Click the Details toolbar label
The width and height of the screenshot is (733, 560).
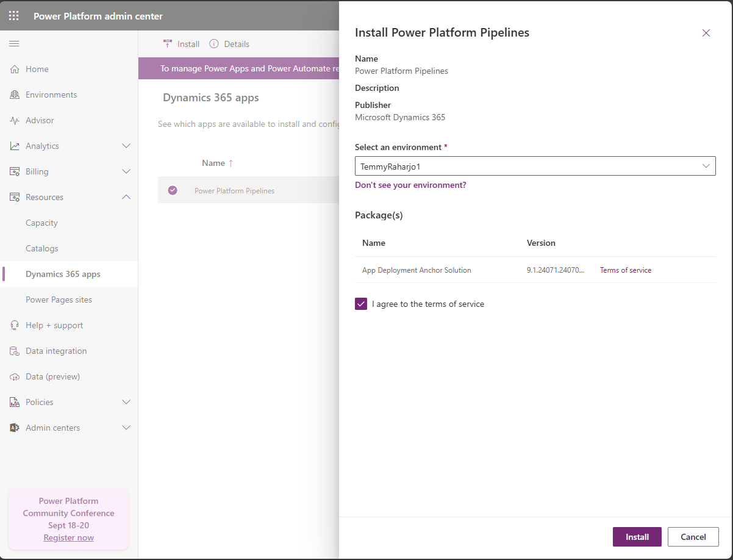(237, 44)
